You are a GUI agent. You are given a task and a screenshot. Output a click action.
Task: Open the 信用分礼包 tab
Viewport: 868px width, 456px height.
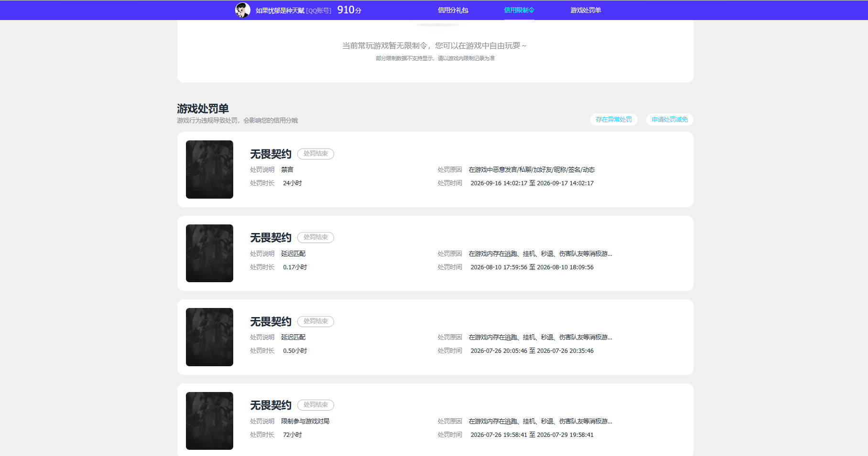tap(453, 10)
